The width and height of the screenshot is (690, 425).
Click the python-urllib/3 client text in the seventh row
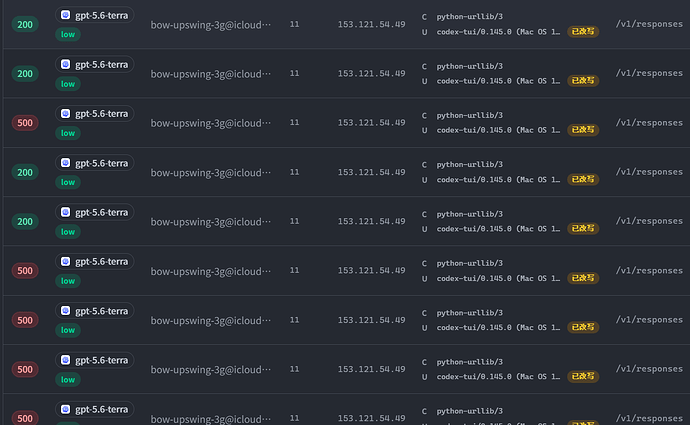pyautogui.click(x=470, y=312)
